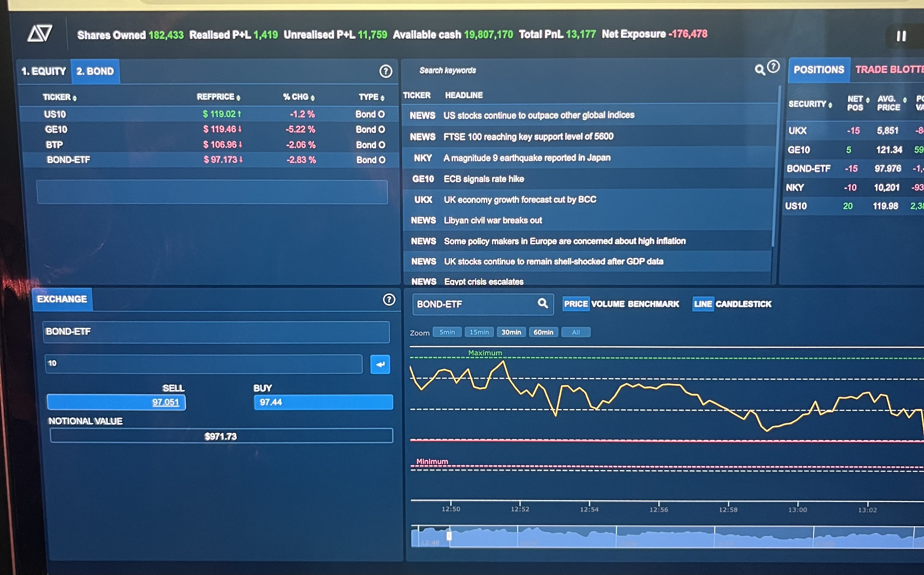Buy BOND-ETF at 97.44

[x=323, y=402]
